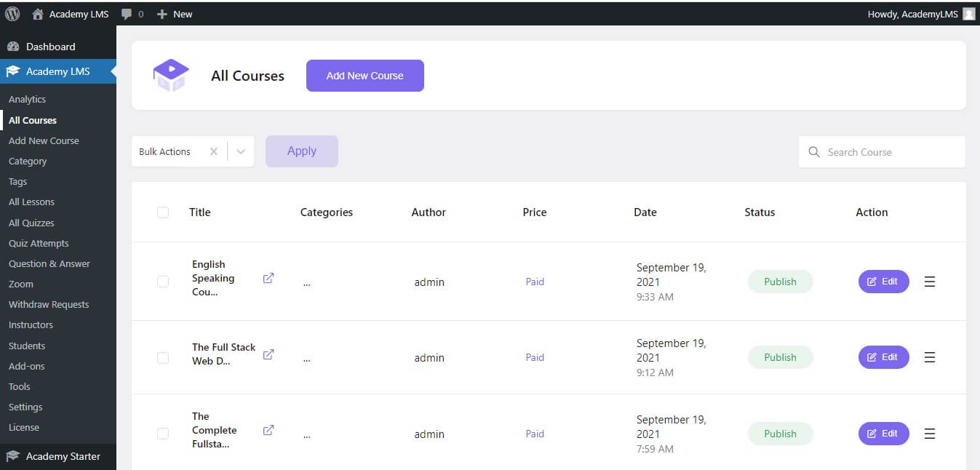Open the Bulk Actions select box
The width and height of the screenshot is (980, 470).
pos(193,151)
